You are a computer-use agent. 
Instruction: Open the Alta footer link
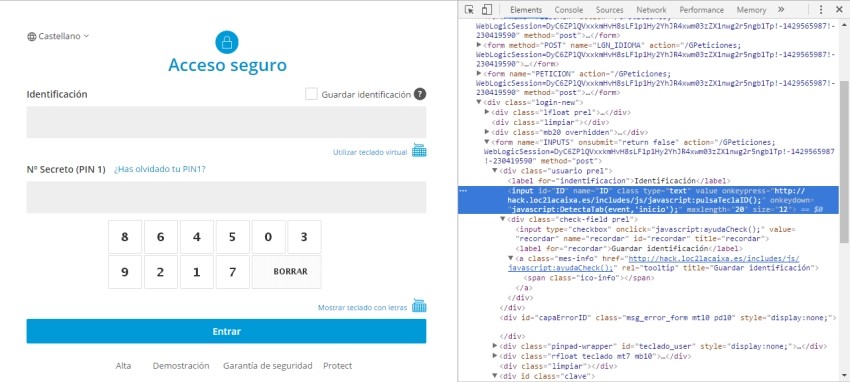(x=123, y=366)
